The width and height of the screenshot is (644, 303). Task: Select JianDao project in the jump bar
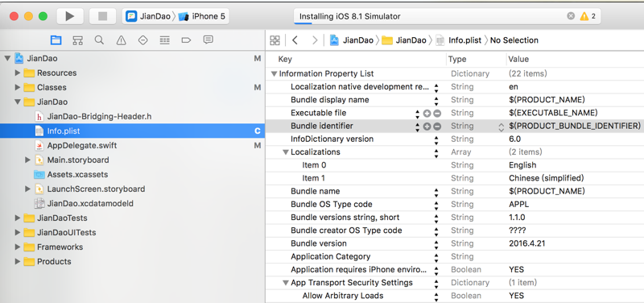coord(352,40)
